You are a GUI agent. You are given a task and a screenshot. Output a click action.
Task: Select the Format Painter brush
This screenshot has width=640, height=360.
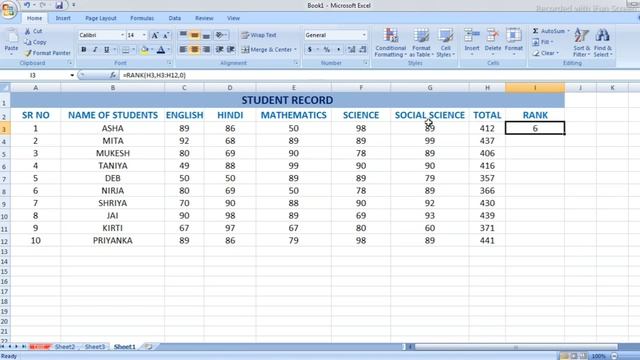pos(27,53)
